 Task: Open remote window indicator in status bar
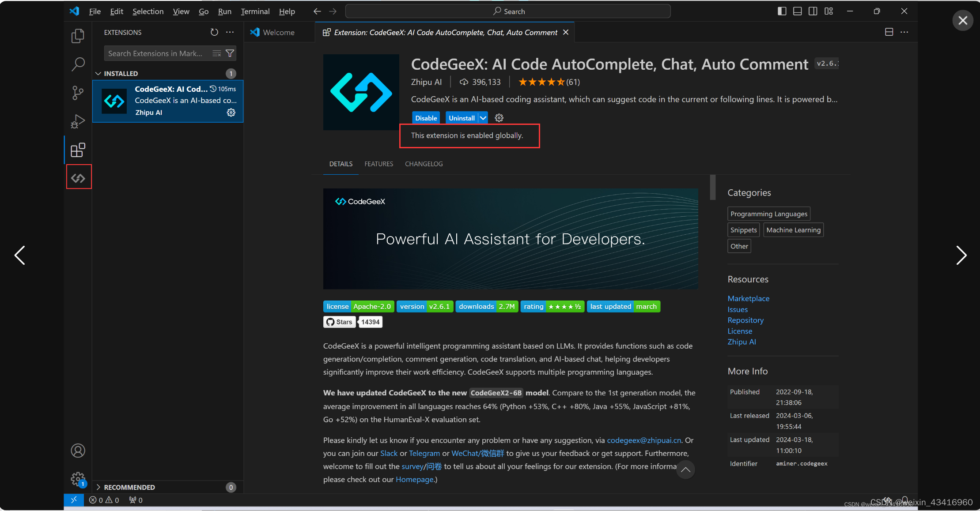[74, 500]
